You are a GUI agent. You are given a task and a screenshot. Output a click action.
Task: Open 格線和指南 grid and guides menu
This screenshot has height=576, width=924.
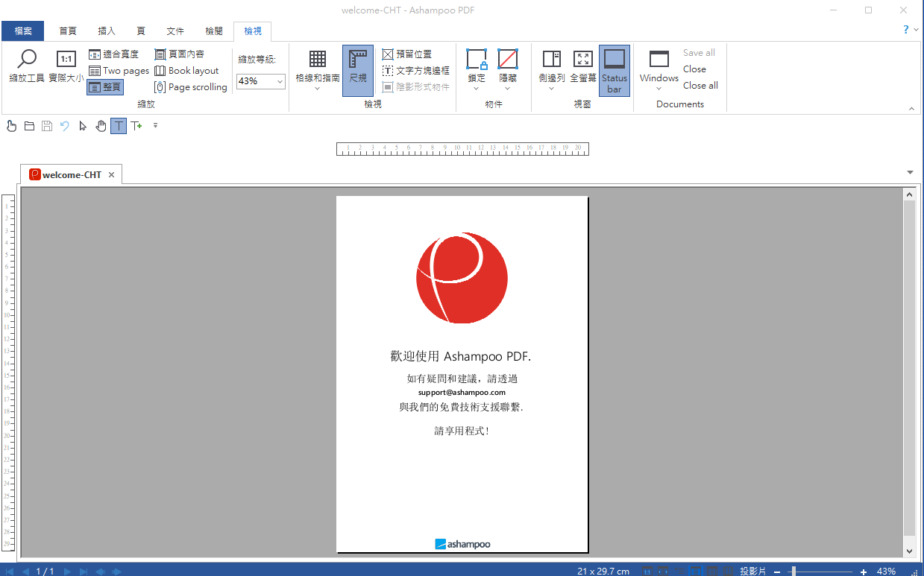[318, 70]
